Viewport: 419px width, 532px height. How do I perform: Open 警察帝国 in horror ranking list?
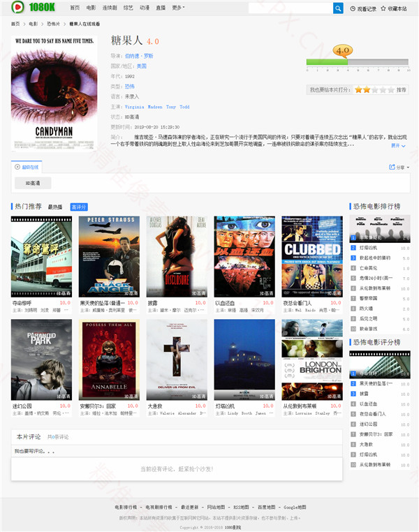point(368,299)
